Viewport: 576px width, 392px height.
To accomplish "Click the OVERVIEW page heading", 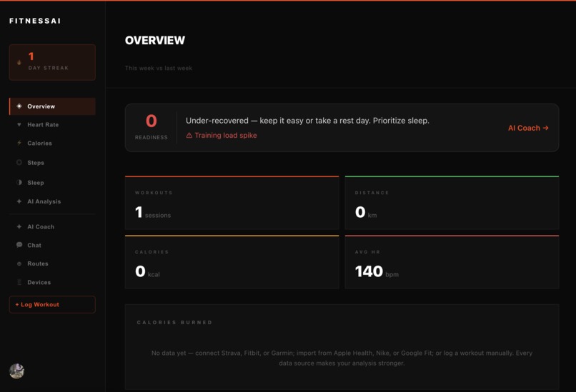I will [155, 41].
